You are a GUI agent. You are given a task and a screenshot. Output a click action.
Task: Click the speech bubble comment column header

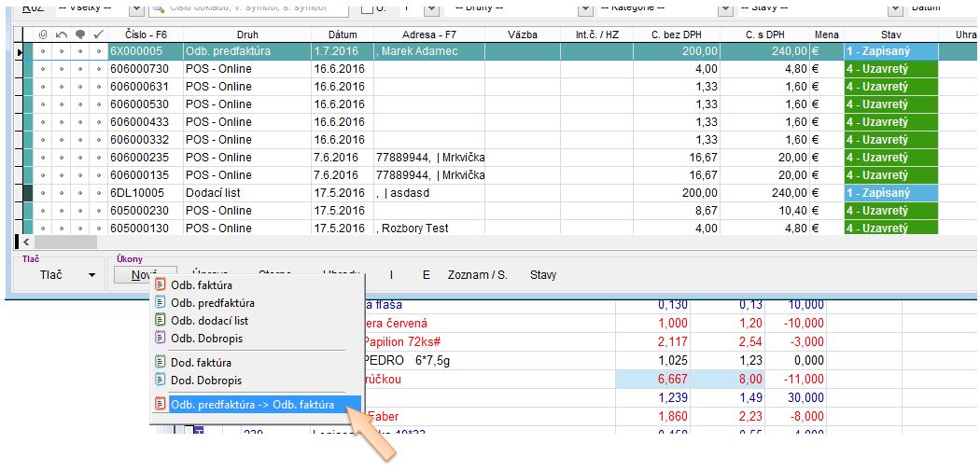tap(80, 35)
